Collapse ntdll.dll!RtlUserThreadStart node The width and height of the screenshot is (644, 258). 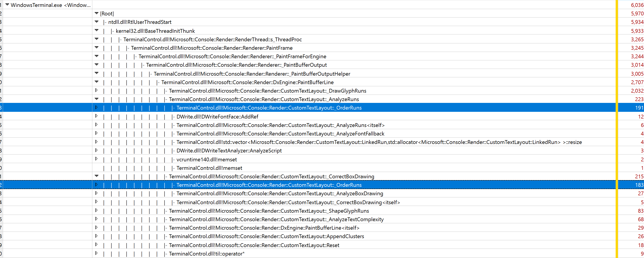[x=96, y=22]
